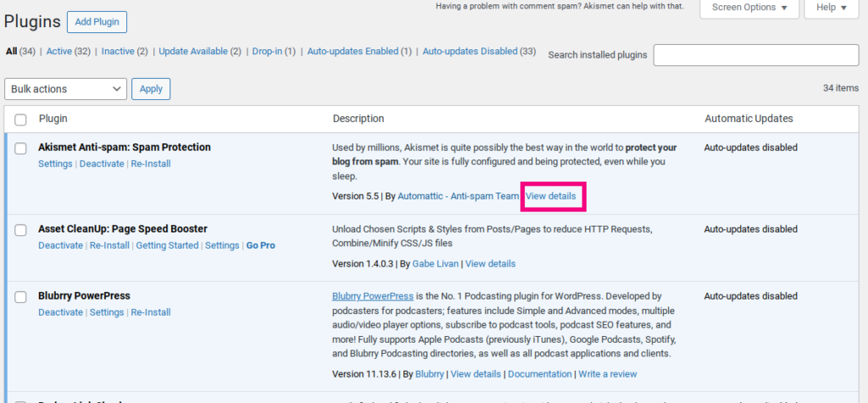Click Asset CleanUp's Auto-updates disabled text
This screenshot has width=868, height=403.
pyautogui.click(x=751, y=229)
